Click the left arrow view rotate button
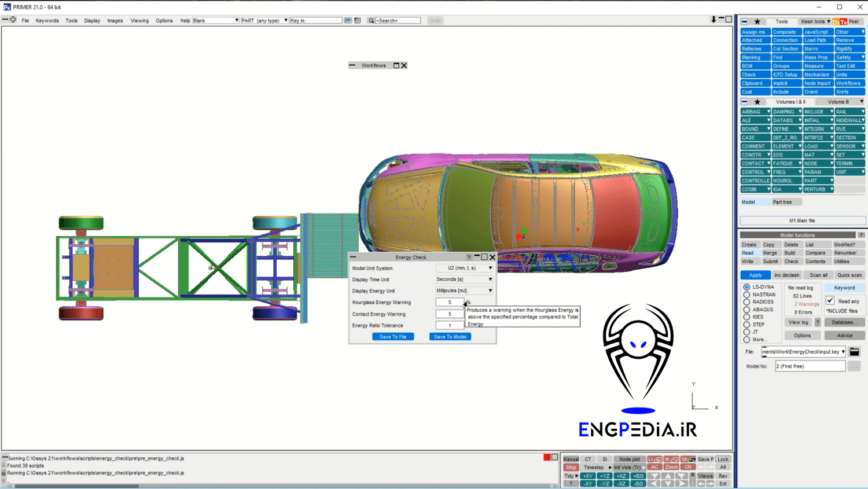The width and height of the screenshot is (868, 489). coord(654,484)
